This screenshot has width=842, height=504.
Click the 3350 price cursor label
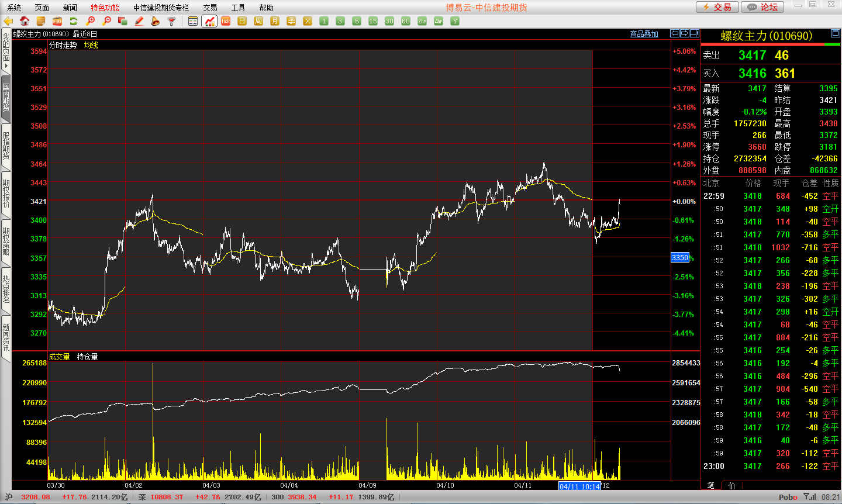point(680,258)
